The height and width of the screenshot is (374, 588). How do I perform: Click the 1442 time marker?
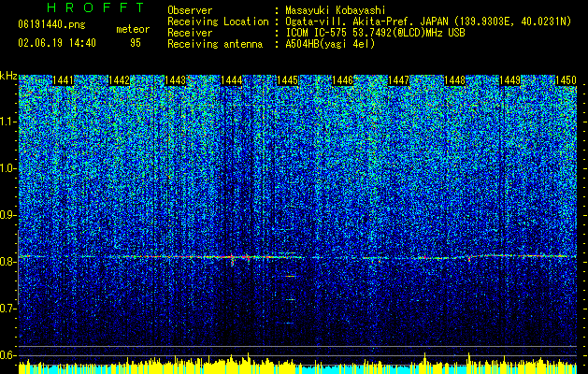click(x=119, y=80)
